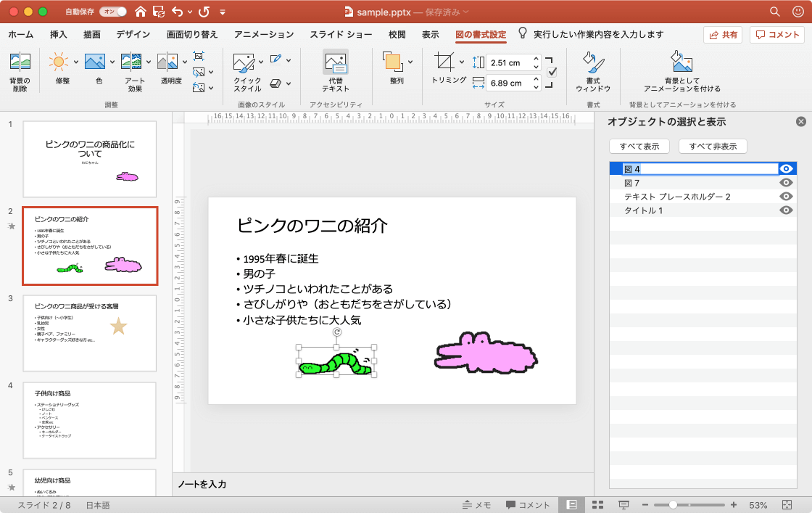Image resolution: width=812 pixels, height=513 pixels.
Task: Toggle the 自動保存 autosave switch
Action: [x=113, y=12]
